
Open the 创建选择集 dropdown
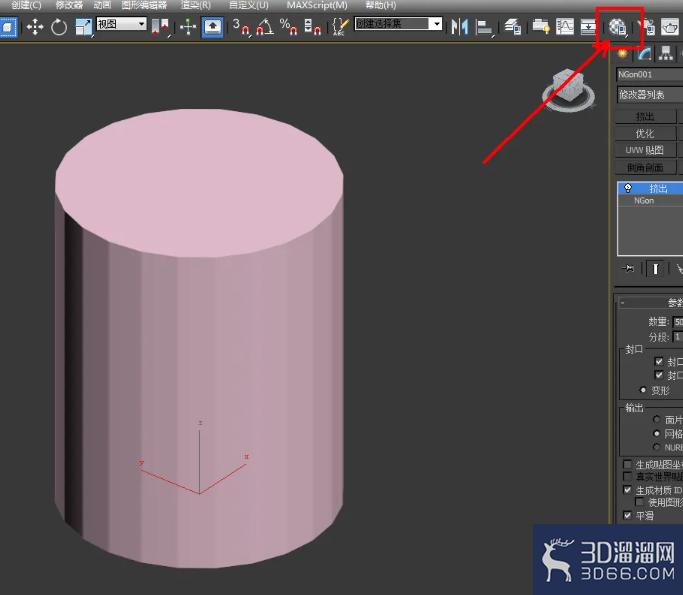[399, 24]
